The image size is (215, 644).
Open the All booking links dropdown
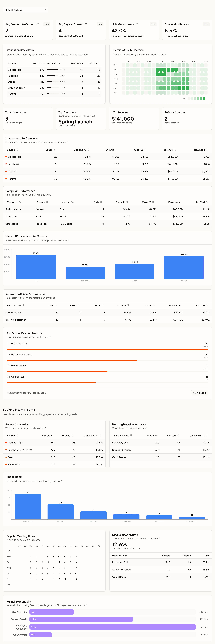25,10
